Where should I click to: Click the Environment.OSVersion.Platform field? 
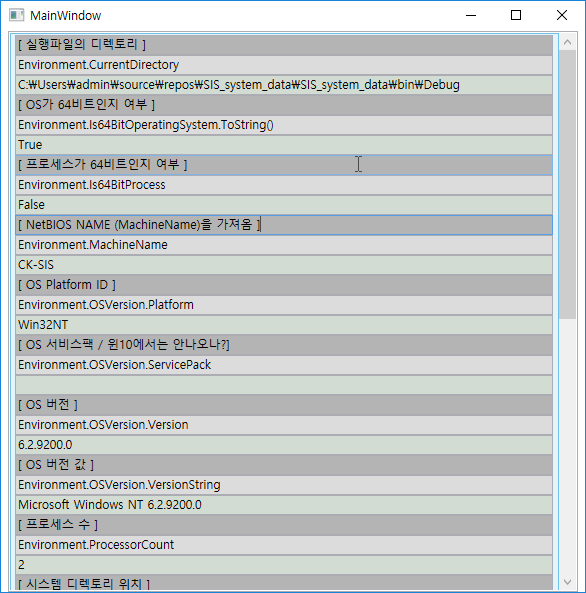284,305
